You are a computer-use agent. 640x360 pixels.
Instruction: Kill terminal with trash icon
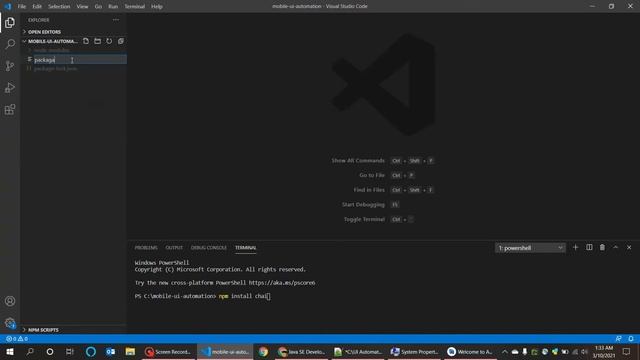click(x=602, y=247)
